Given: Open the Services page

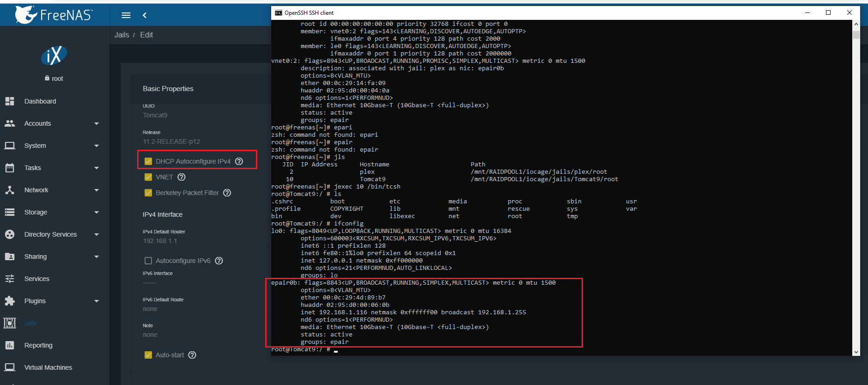Looking at the screenshot, I should pyautogui.click(x=37, y=279).
